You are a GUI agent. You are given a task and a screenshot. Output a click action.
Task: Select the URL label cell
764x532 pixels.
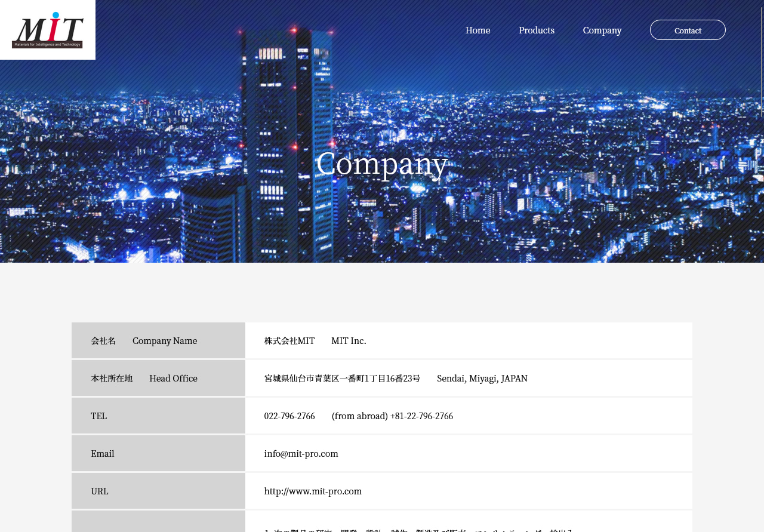coord(158,491)
